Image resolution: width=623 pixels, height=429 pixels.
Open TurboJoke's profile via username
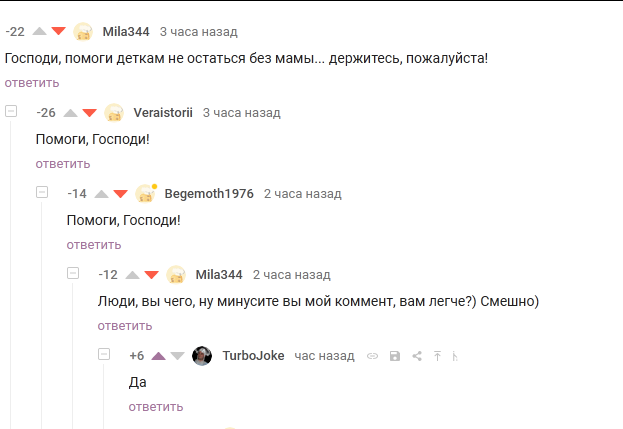[x=252, y=356]
